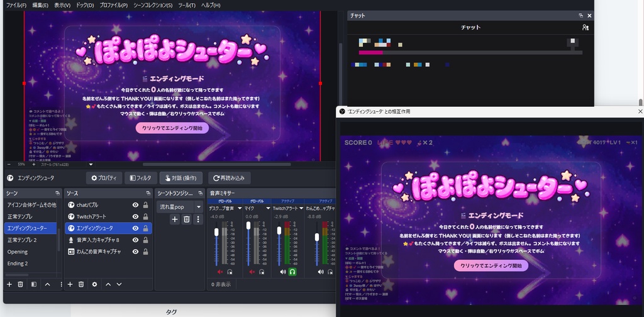This screenshot has height=317, width=644.
Task: Enable monitoring headphones on デスクトップ音声 channel
Action: (230, 272)
